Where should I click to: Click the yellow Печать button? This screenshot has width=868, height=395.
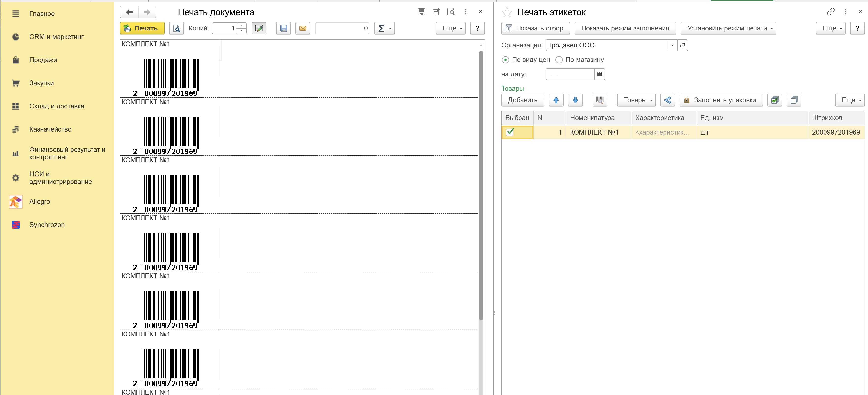pos(142,28)
